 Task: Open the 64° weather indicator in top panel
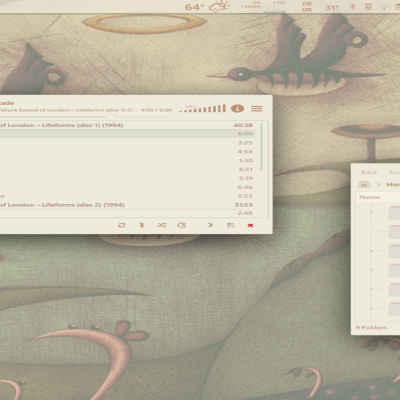click(x=207, y=7)
